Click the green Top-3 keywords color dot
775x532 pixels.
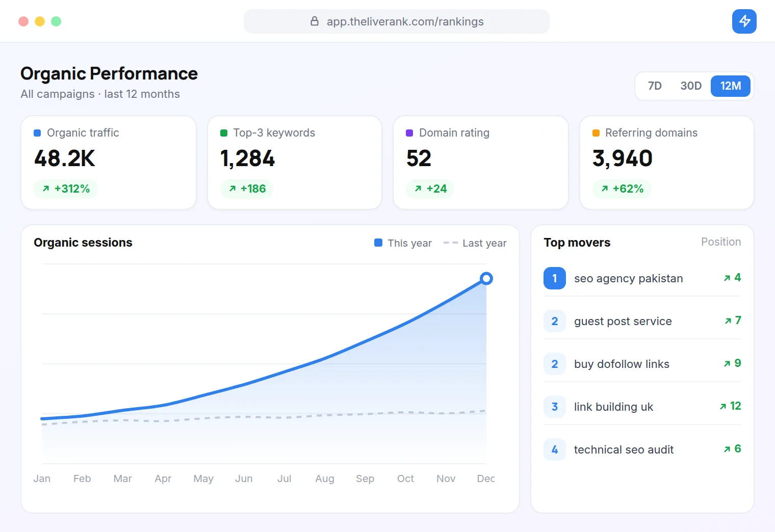coord(223,133)
